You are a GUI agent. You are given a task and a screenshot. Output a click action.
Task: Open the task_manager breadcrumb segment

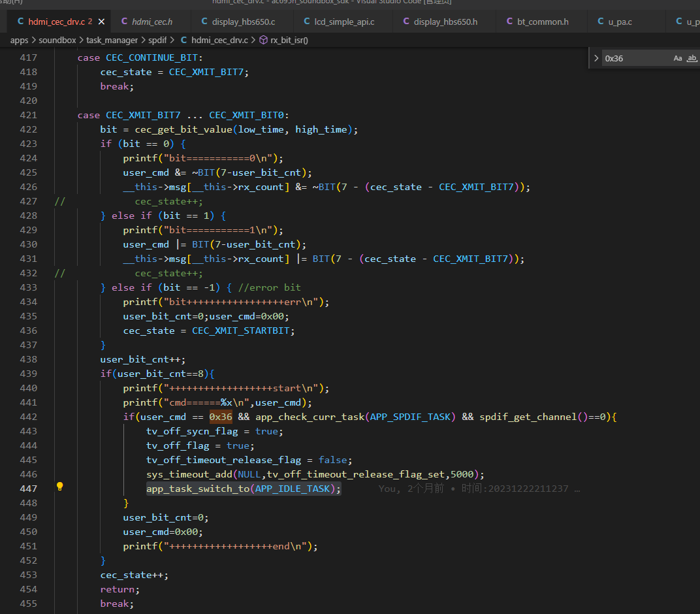click(x=112, y=40)
